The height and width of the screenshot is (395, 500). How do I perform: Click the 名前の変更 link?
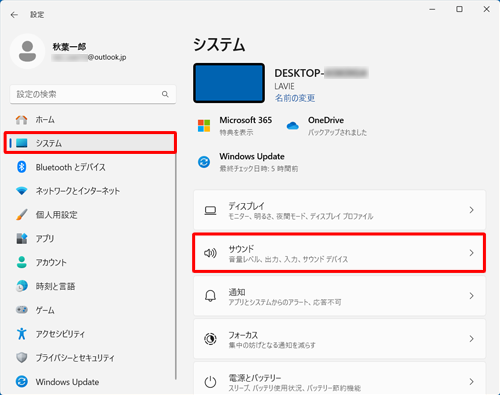[295, 98]
